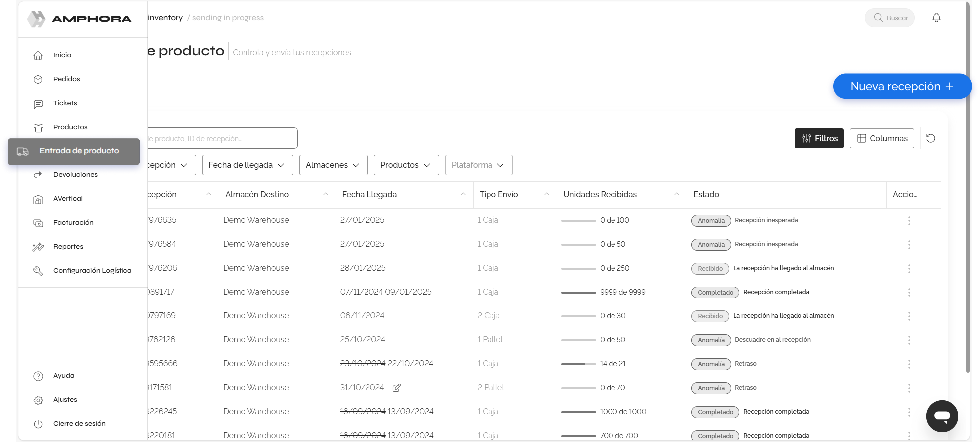Toggle the Filtros panel

[819, 138]
